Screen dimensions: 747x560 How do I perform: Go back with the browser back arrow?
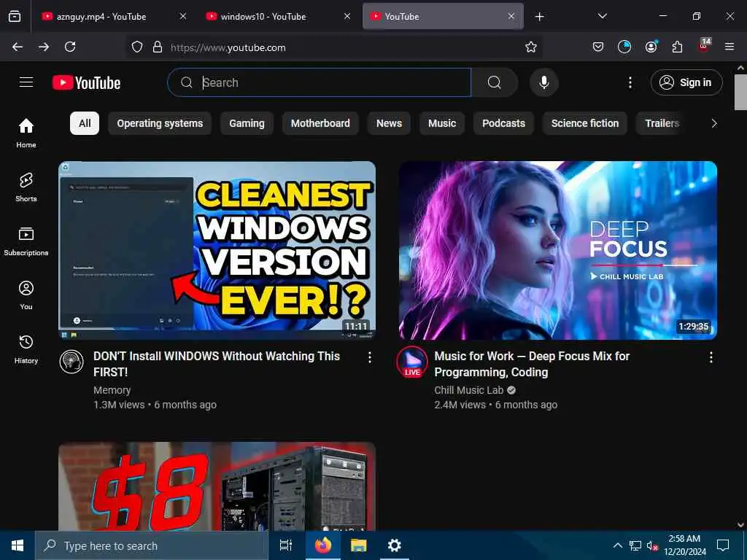[x=18, y=47]
